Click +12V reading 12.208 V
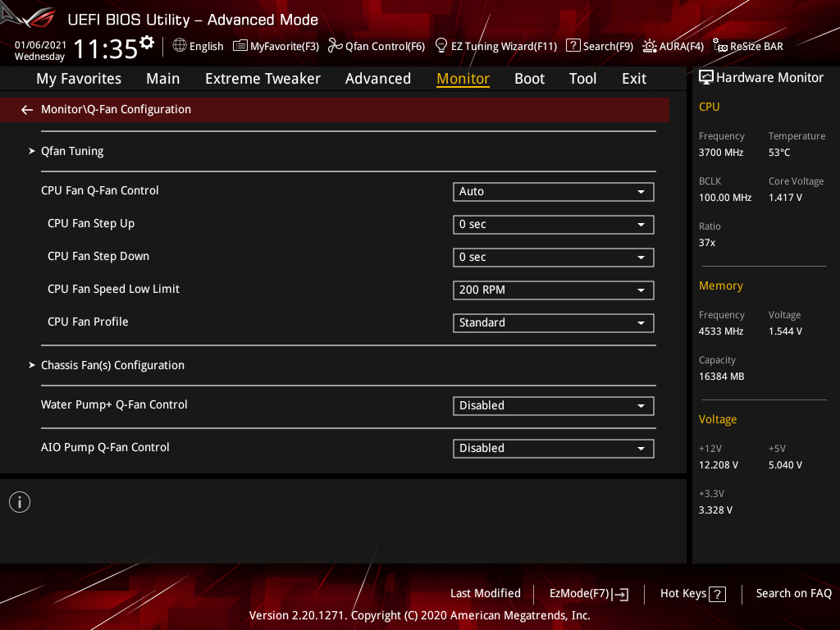840x630 pixels. pos(719,465)
